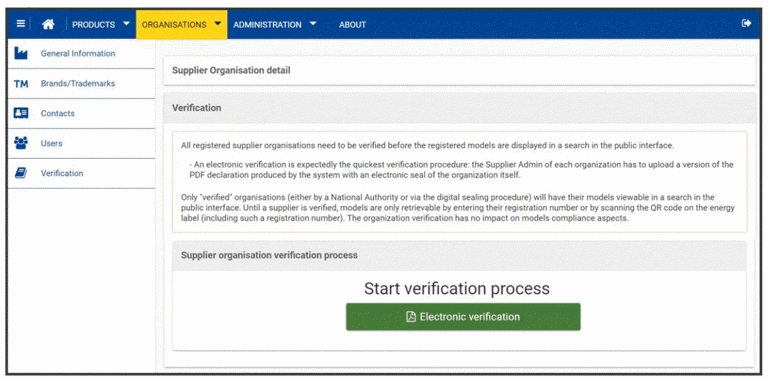Expand the Products dropdown arrow
Image resolution: width=768 pixels, height=380 pixels.
point(126,24)
